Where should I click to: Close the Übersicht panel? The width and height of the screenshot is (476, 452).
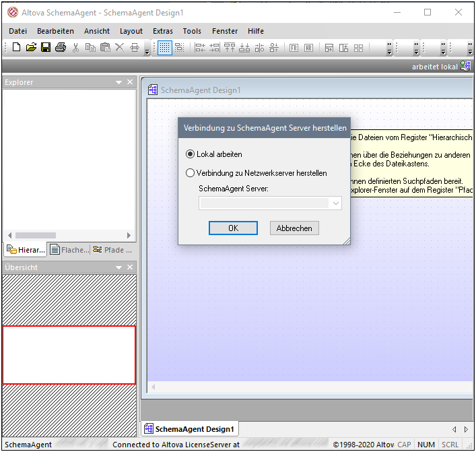coord(130,267)
